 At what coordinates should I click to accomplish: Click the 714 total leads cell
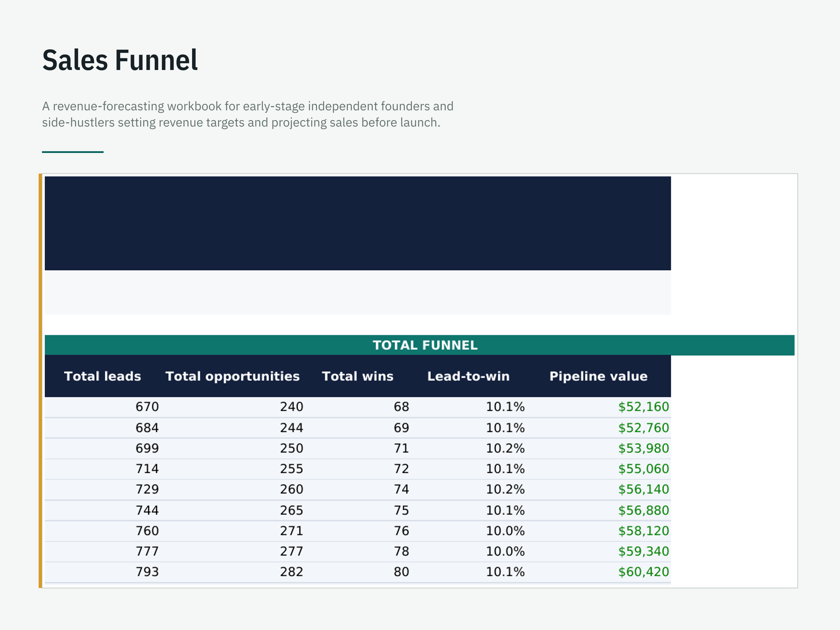(x=147, y=469)
